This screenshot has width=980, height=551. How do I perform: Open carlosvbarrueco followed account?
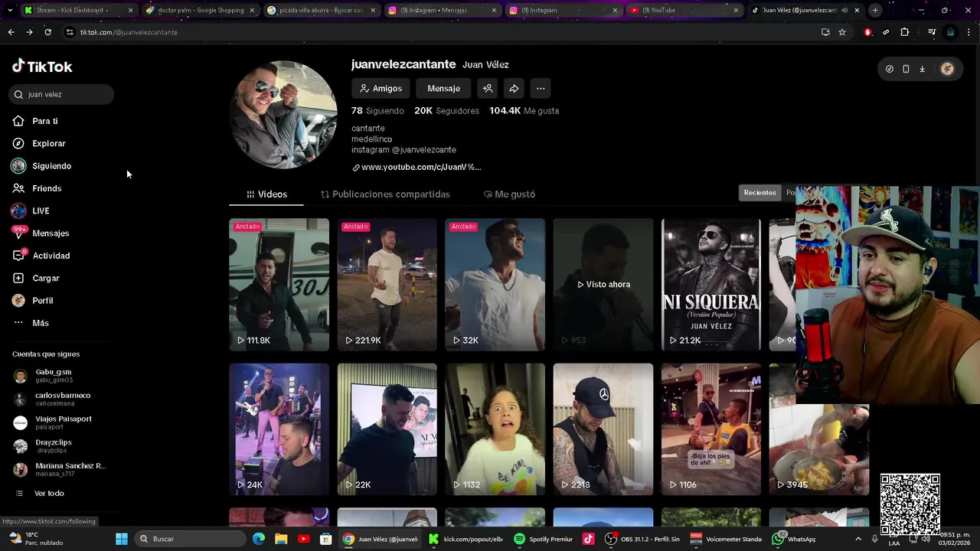coord(63,399)
